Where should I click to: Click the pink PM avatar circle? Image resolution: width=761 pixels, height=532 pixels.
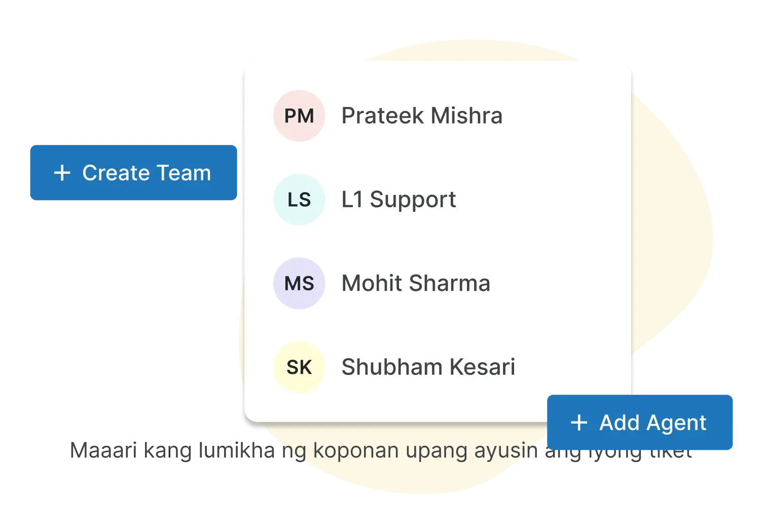pyautogui.click(x=299, y=116)
